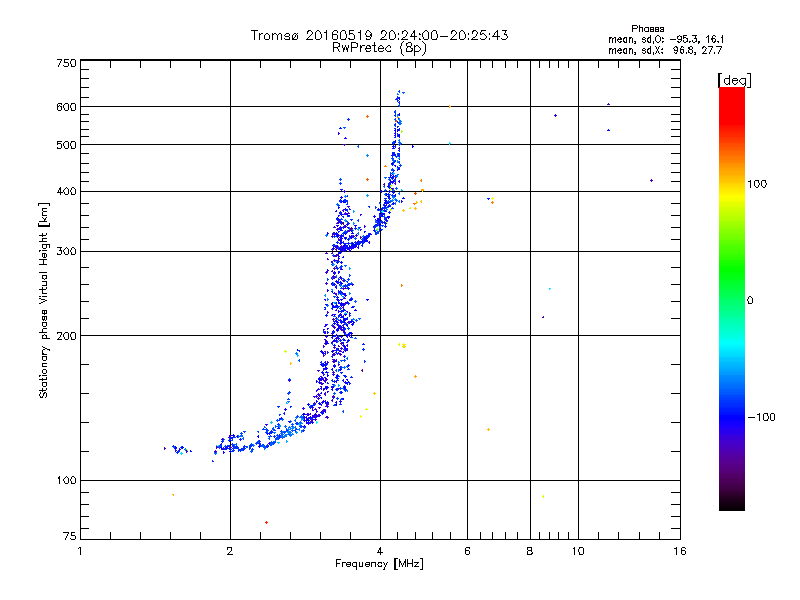Click the y-axis label '750'
The image size is (800, 600).
click(66, 63)
